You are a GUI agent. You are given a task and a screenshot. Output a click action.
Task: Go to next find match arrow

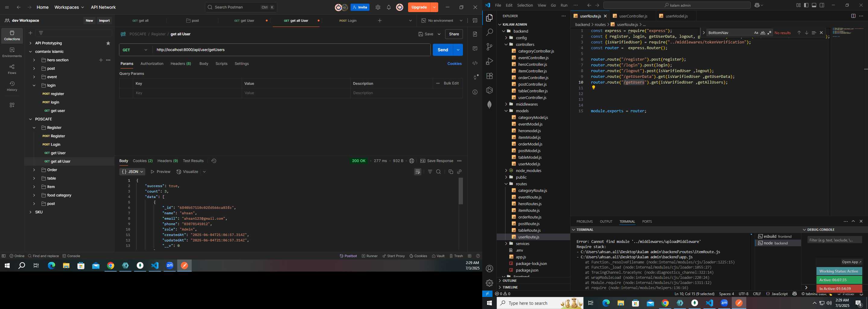tap(807, 33)
